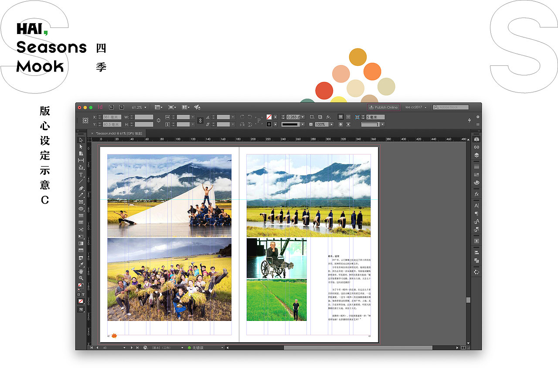
Task: Toggle split layout view at bottom right
Action: 463,348
